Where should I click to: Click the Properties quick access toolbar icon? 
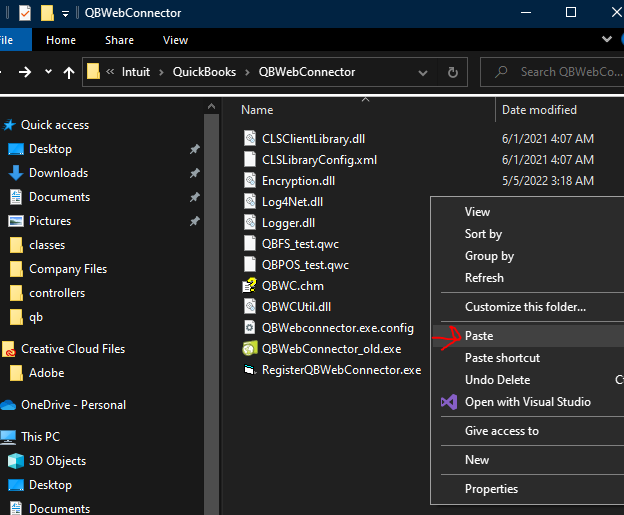click(25, 13)
